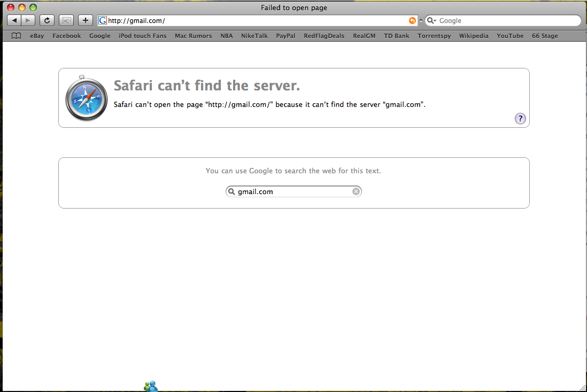Open the report bug dialog
Viewport: 587px width, 392px height.
click(66, 20)
